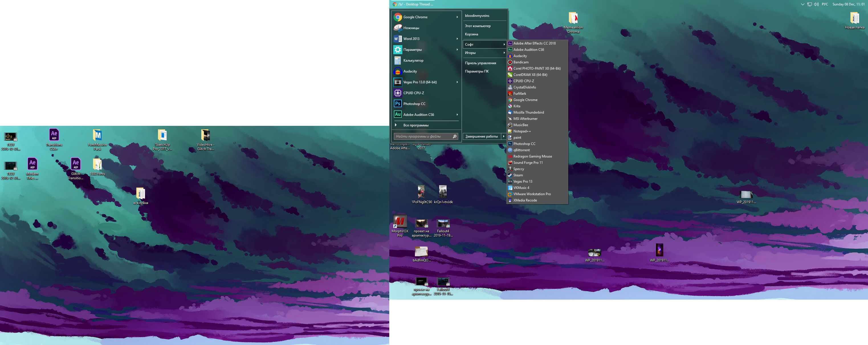
Task: Open Google Chrome in the start menu
Action: (x=426, y=17)
